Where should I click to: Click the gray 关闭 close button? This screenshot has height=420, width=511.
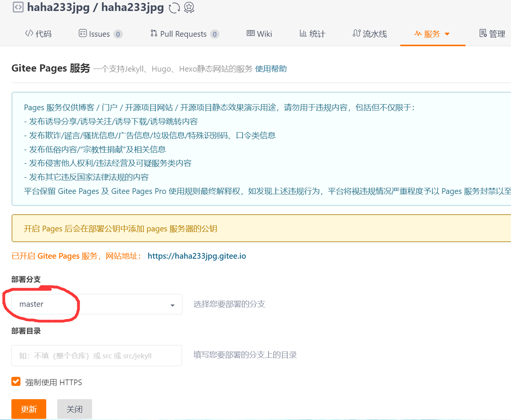coord(75,409)
